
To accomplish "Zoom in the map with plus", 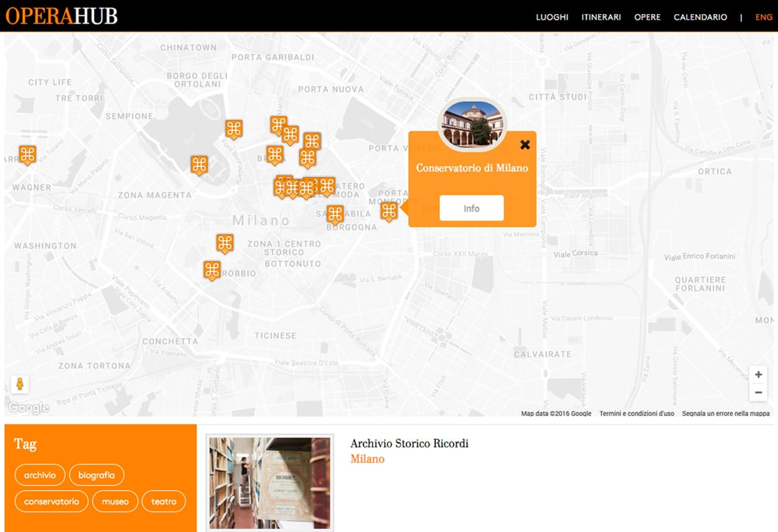I will 759,374.
